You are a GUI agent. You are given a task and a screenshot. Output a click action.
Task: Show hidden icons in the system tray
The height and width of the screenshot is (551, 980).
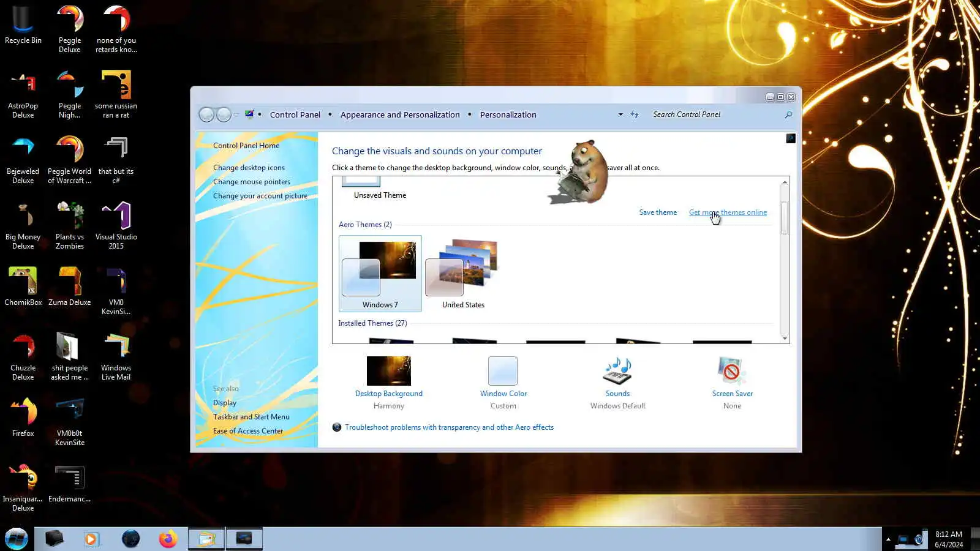click(888, 539)
